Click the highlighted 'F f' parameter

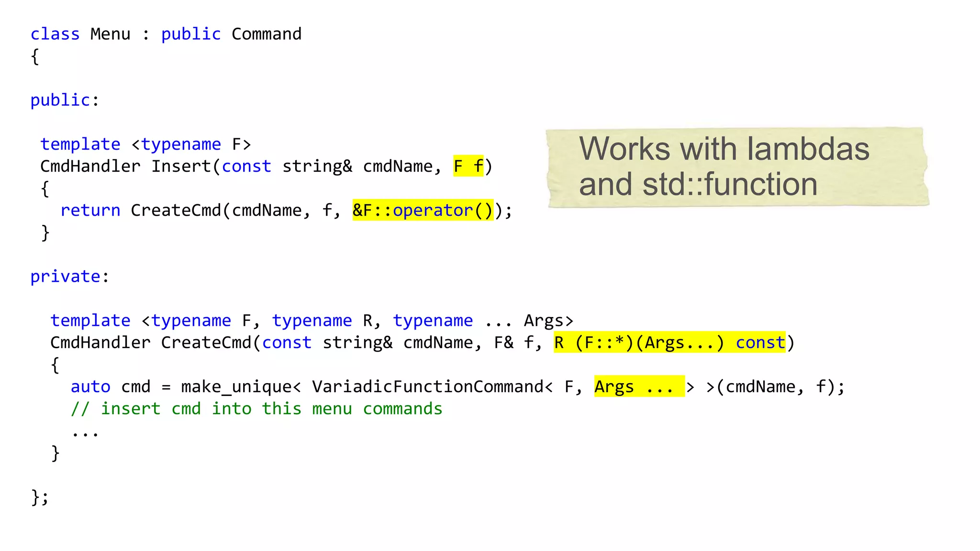click(468, 166)
